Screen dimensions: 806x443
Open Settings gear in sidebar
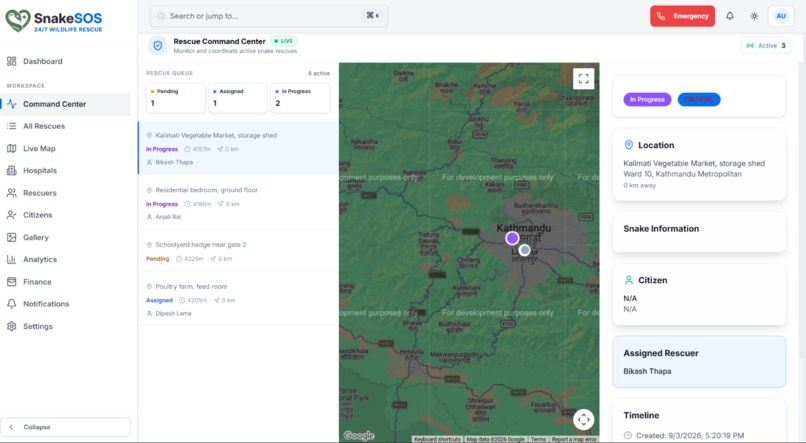pos(11,326)
